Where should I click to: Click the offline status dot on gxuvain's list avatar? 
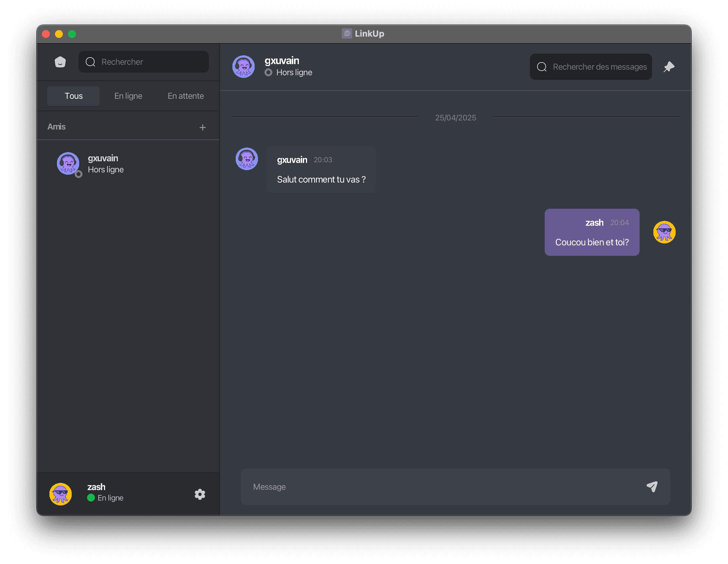pos(78,174)
